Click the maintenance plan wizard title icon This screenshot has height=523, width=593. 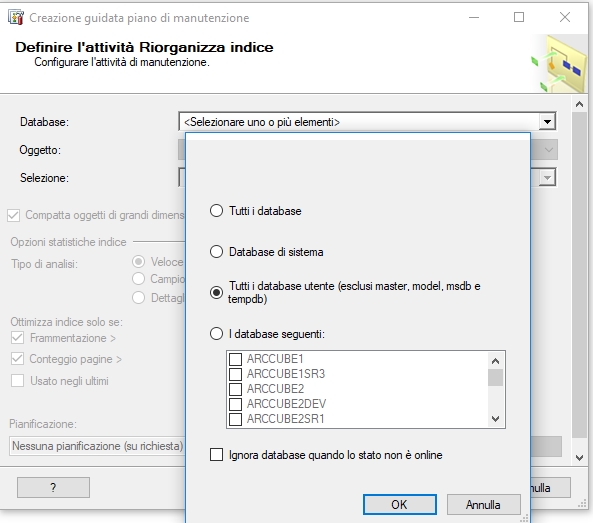(x=16, y=17)
